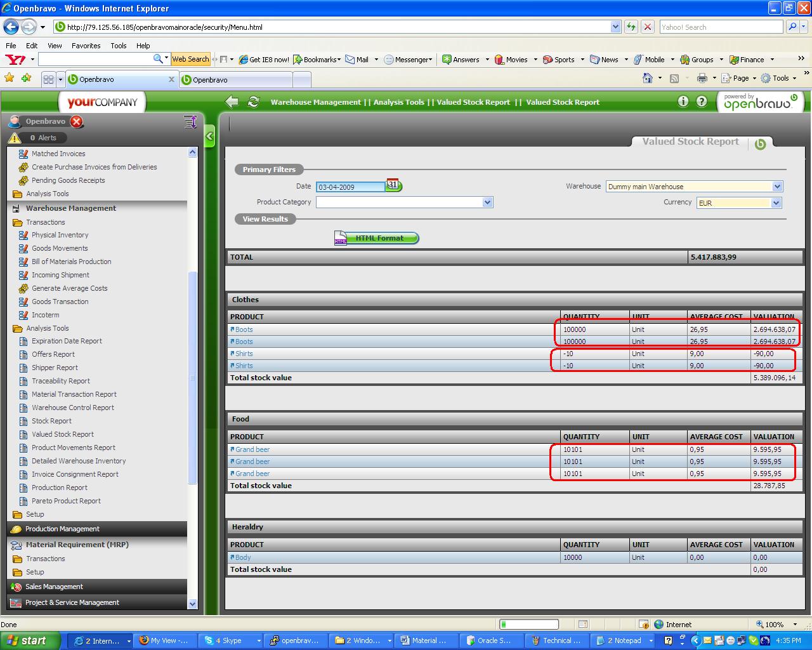Open the date calendar picker icon

(x=393, y=185)
